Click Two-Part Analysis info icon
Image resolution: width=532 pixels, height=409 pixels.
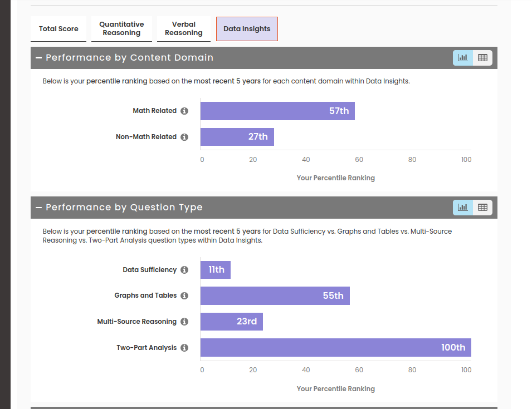point(184,348)
